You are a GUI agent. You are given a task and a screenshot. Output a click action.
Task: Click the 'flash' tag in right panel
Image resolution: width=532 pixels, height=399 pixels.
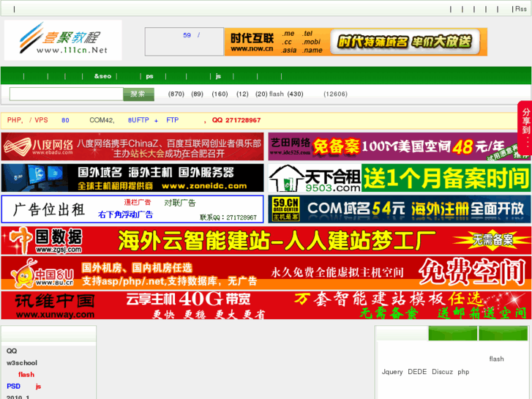(496, 359)
